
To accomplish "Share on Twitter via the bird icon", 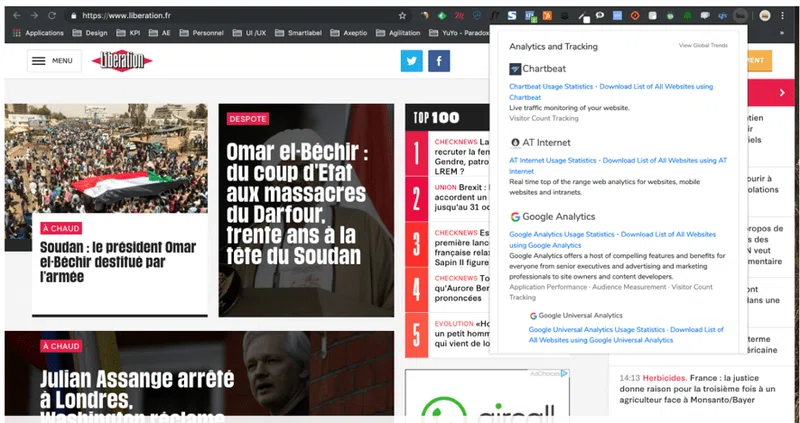I will click(x=412, y=61).
